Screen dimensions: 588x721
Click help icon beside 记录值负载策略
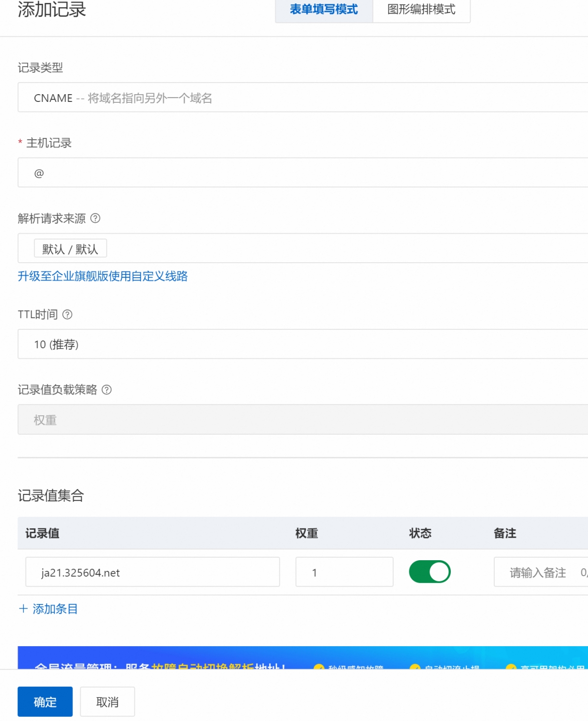(107, 390)
